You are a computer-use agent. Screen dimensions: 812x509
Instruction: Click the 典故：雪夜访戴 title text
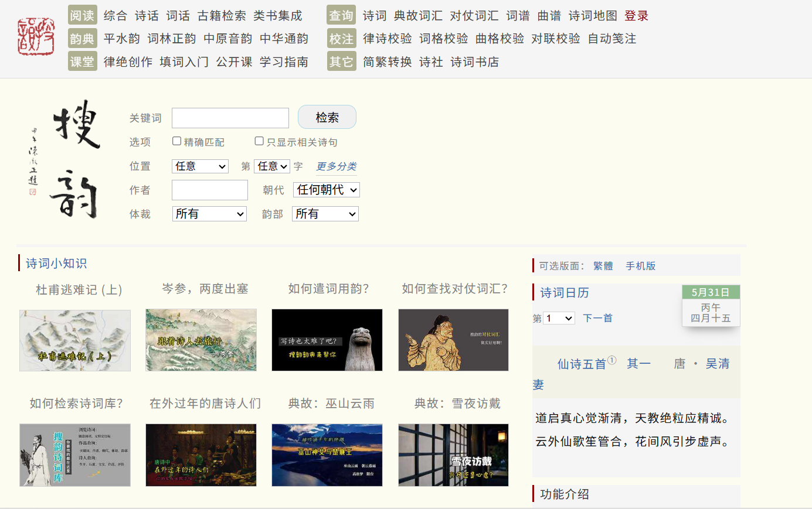click(x=457, y=404)
